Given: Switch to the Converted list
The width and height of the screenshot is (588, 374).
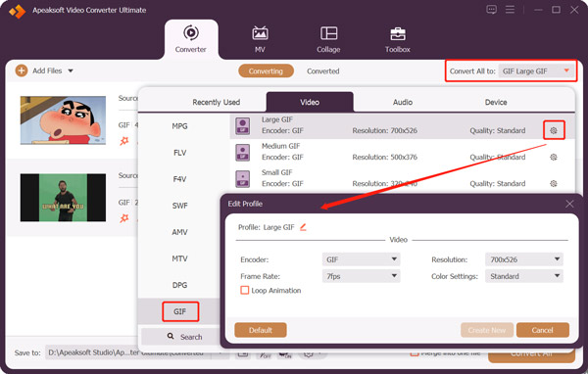Looking at the screenshot, I should click(322, 71).
